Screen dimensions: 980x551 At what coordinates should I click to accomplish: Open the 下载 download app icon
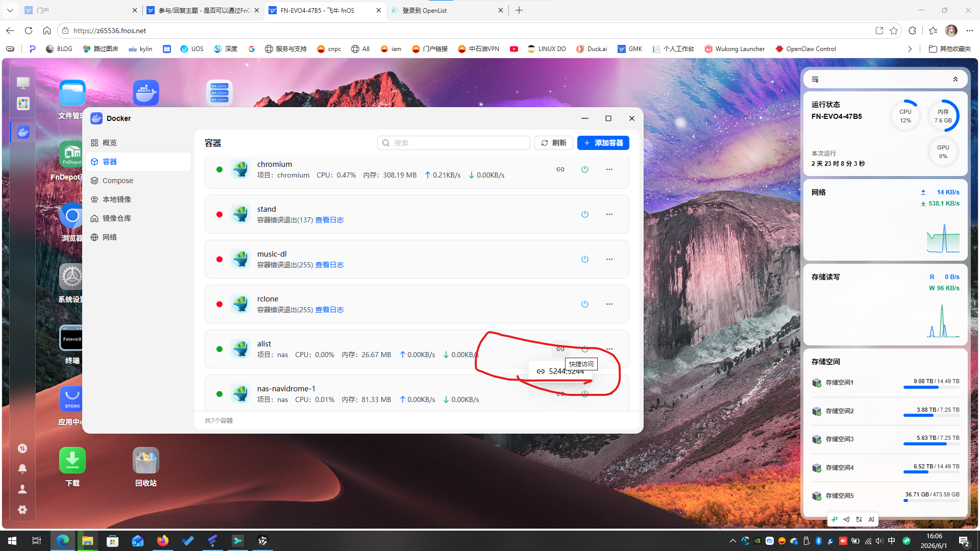(x=72, y=467)
